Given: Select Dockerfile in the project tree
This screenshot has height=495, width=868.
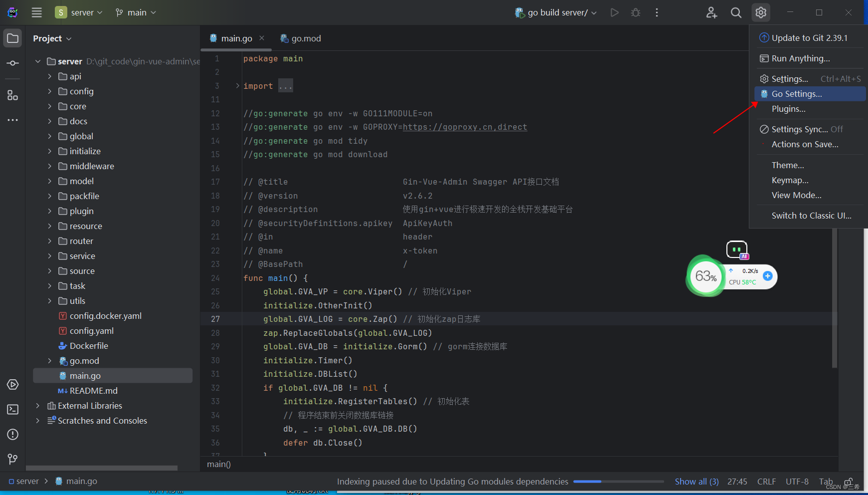Looking at the screenshot, I should click(89, 345).
